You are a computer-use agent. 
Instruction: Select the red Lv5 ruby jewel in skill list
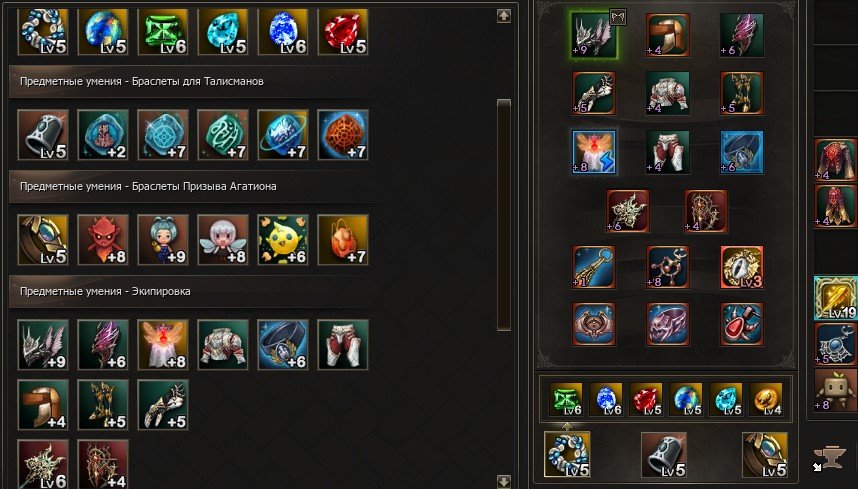pos(343,32)
